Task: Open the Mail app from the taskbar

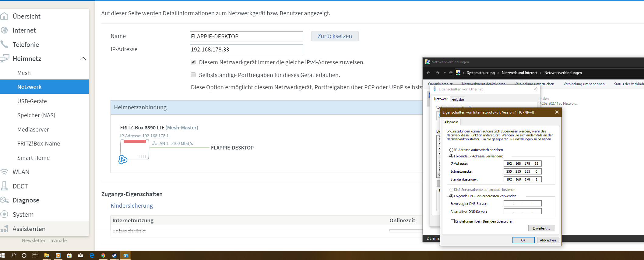Action: [81, 255]
